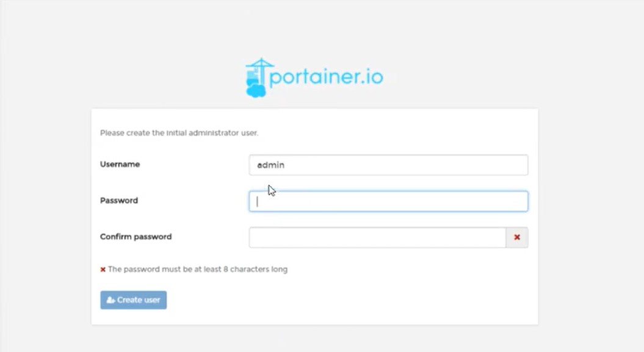Viewport: 644px width, 352px height.
Task: Click the Confirm password label
Action: 136,237
